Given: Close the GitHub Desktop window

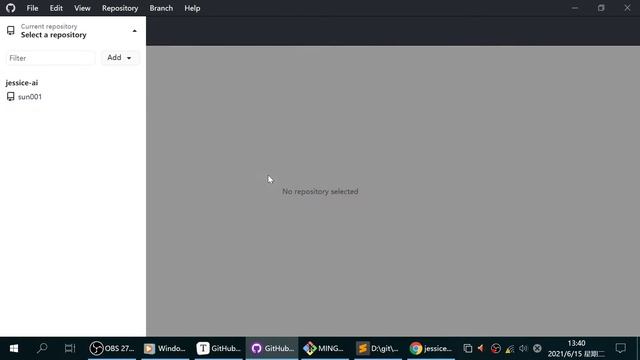Looking at the screenshot, I should [x=627, y=8].
